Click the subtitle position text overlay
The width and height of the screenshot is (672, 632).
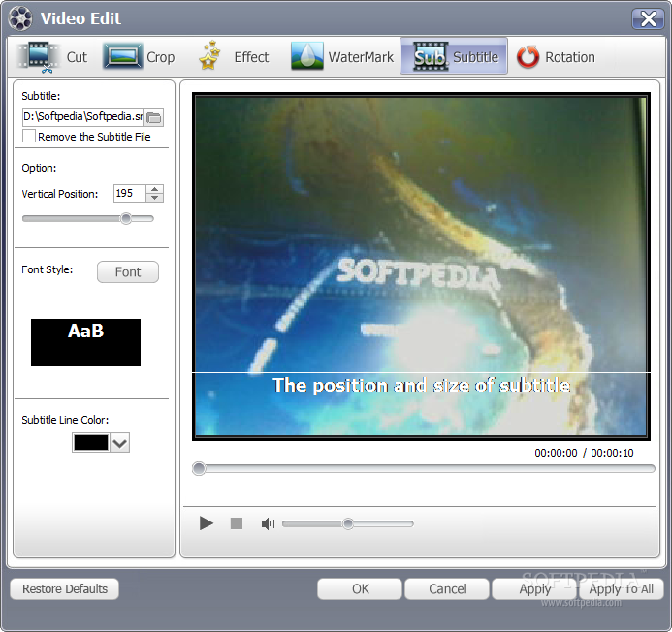click(x=421, y=385)
